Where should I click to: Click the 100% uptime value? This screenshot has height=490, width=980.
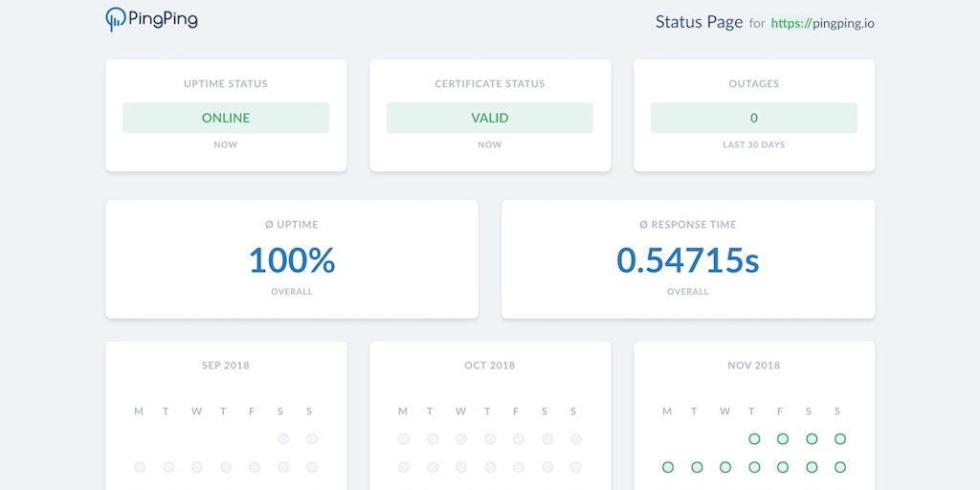(292, 260)
